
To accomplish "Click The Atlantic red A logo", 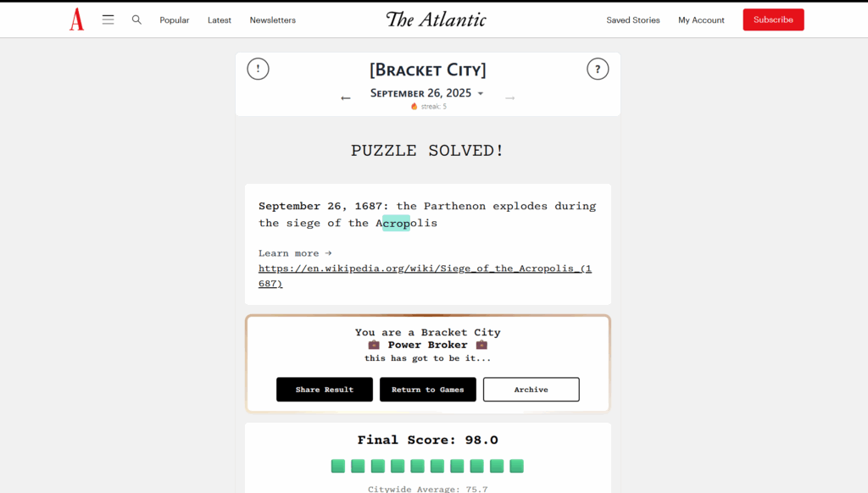I will pos(76,19).
